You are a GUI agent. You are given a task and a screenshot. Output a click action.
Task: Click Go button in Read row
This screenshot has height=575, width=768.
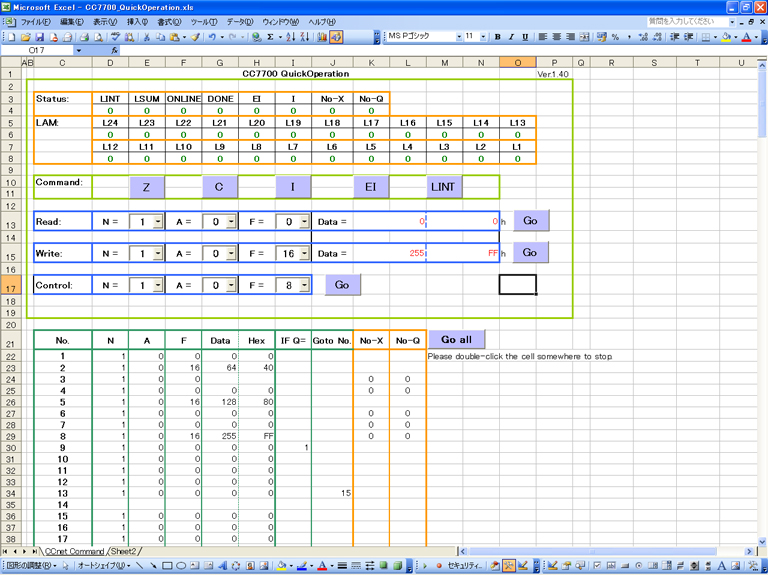pos(531,221)
